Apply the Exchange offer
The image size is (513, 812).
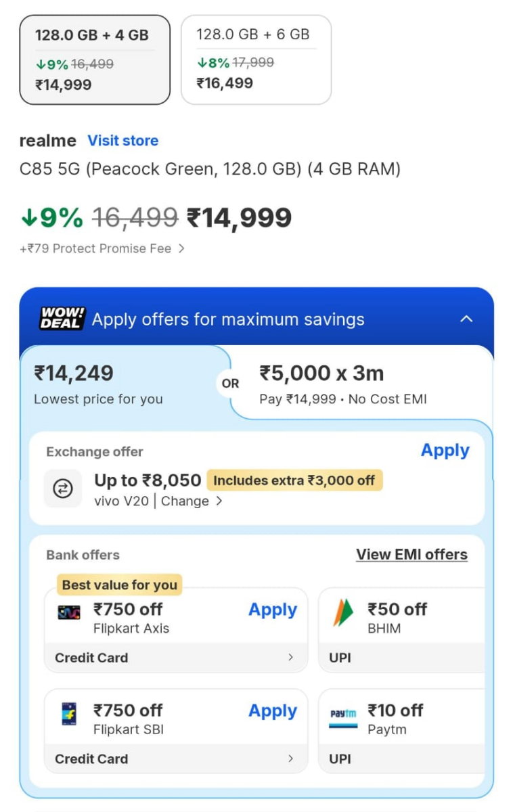pyautogui.click(x=445, y=450)
